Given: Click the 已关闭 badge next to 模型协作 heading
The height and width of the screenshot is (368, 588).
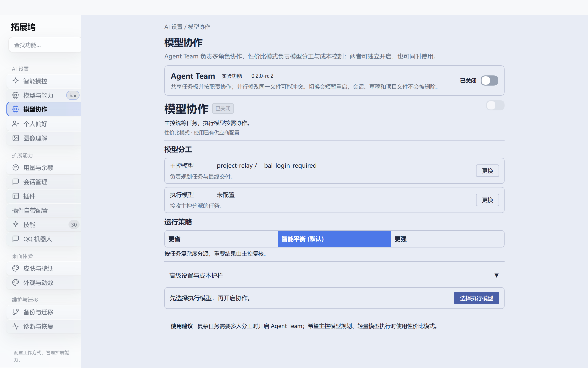Looking at the screenshot, I should click(223, 109).
